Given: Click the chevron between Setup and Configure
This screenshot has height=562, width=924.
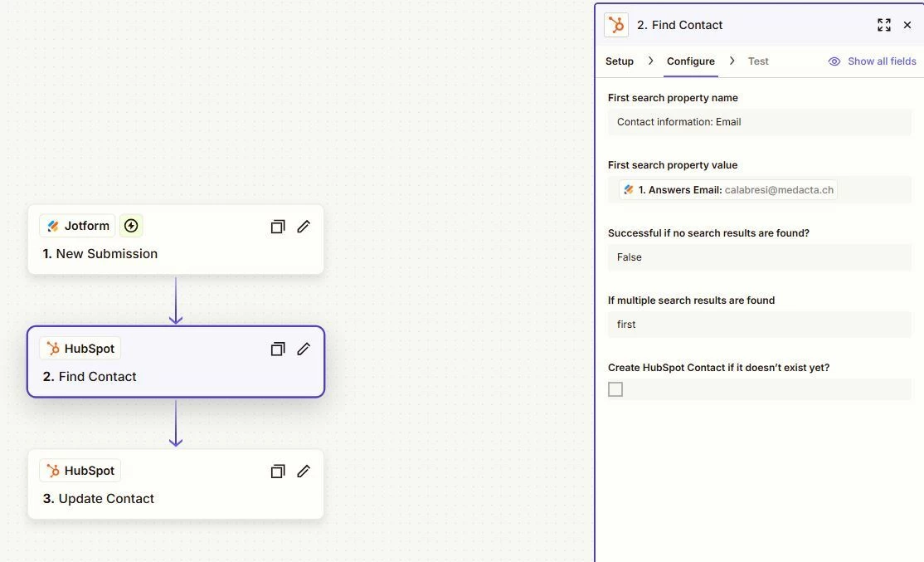Looking at the screenshot, I should (x=650, y=61).
